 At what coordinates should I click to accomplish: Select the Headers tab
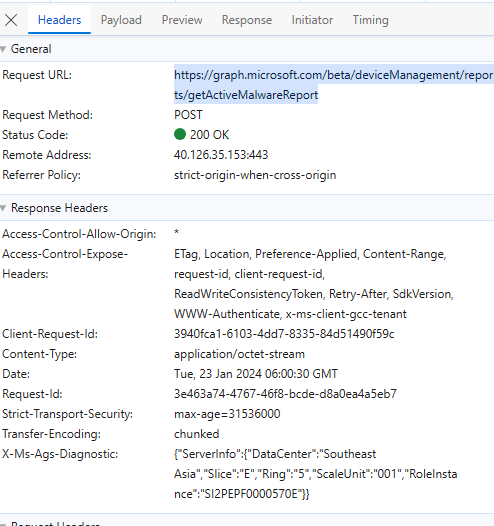point(59,20)
